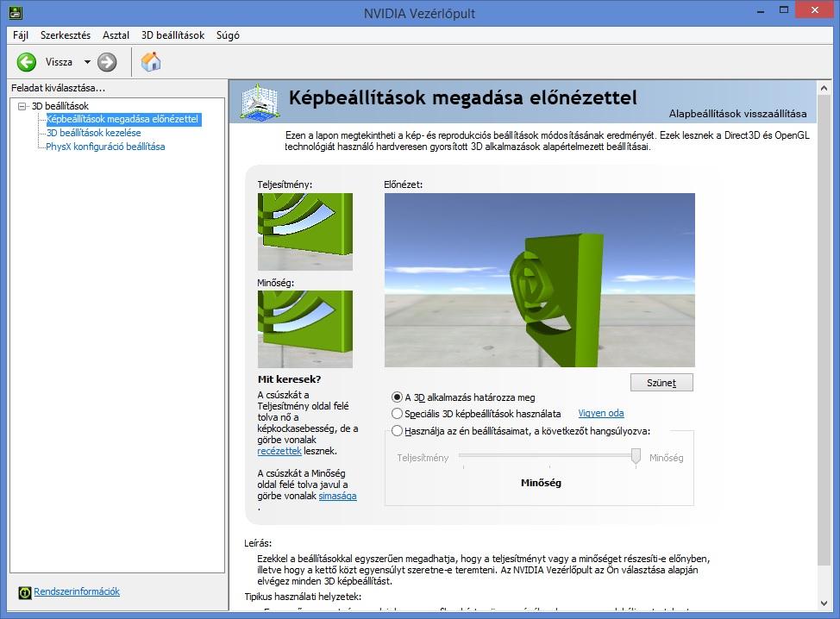This screenshot has width=840, height=619.
Task: Click the green Back arrow icon
Action: [26, 62]
